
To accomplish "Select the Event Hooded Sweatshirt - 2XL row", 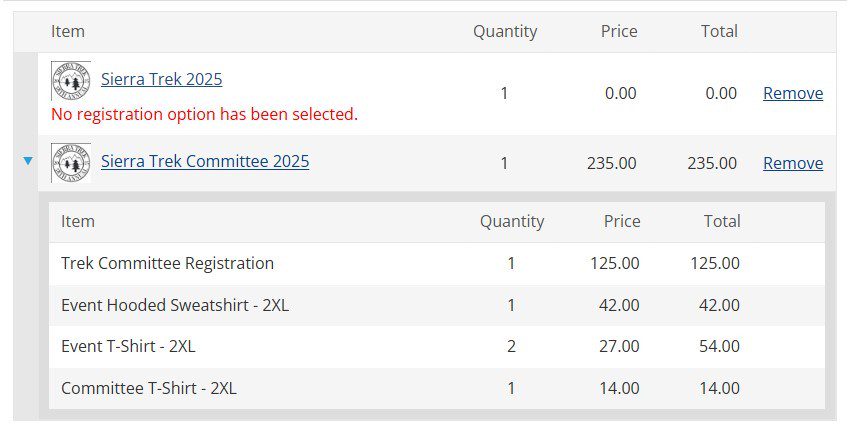I will click(437, 305).
